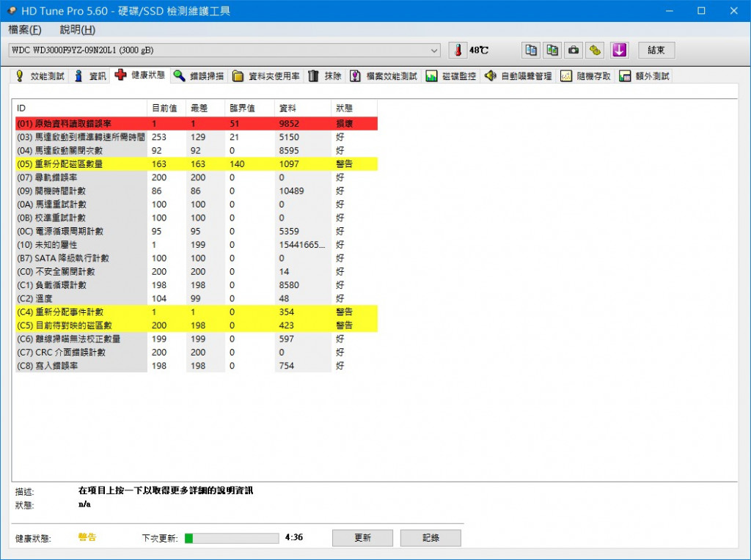Select the (09) 開機時間計數 row
751x560 pixels.
coord(197,191)
